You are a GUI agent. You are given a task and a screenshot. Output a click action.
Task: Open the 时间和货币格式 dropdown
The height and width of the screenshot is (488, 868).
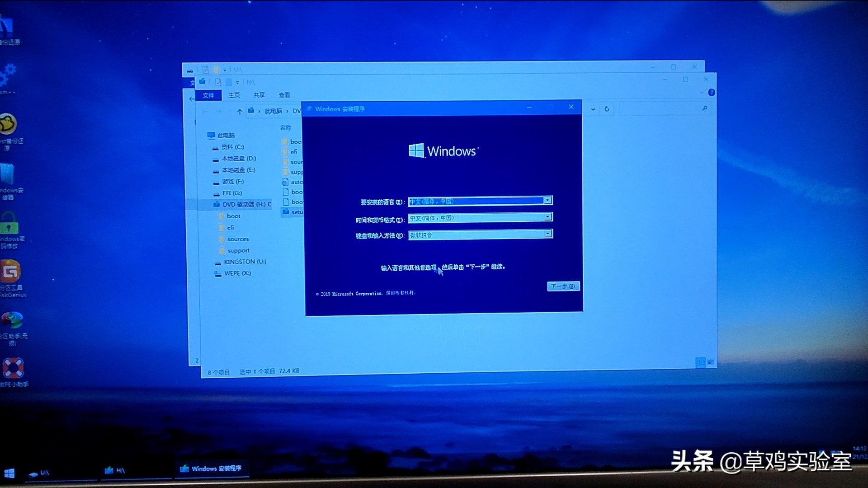point(547,217)
